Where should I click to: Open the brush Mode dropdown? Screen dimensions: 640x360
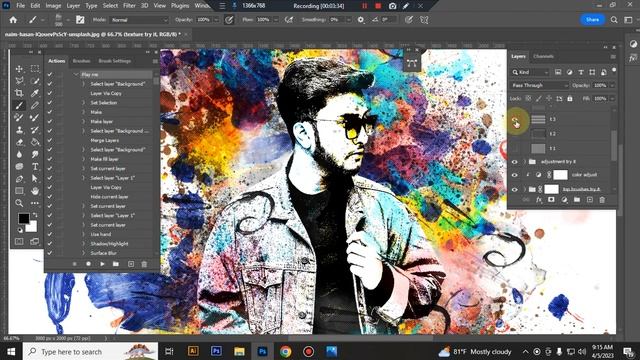(139, 20)
